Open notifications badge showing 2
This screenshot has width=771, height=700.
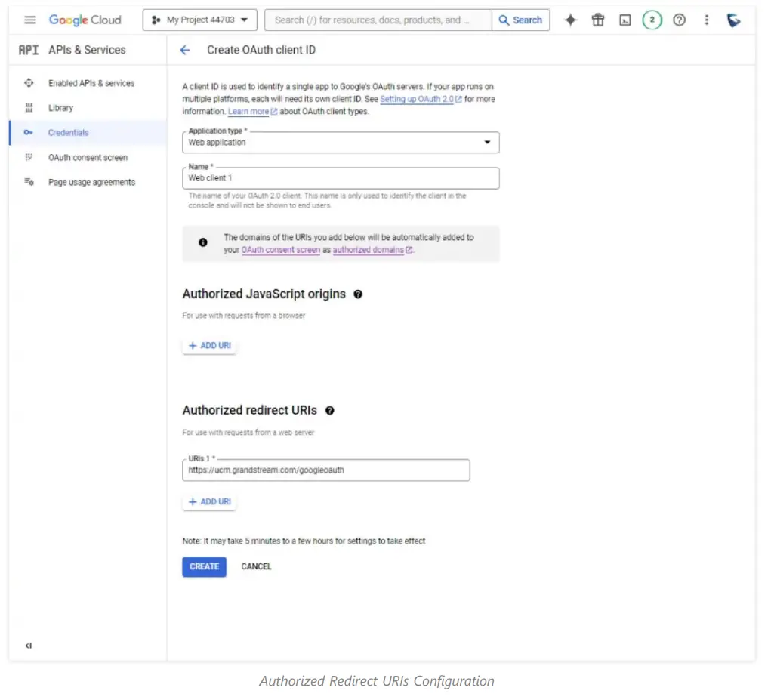pos(652,20)
